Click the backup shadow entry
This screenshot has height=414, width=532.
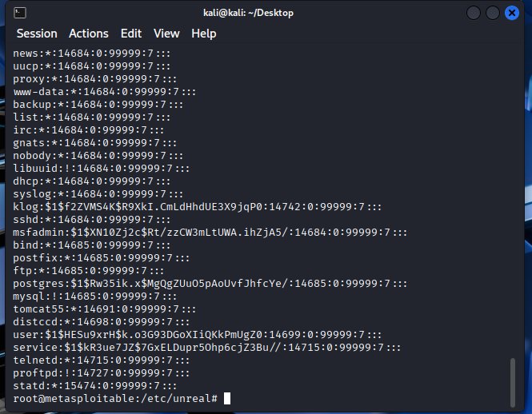coord(98,105)
